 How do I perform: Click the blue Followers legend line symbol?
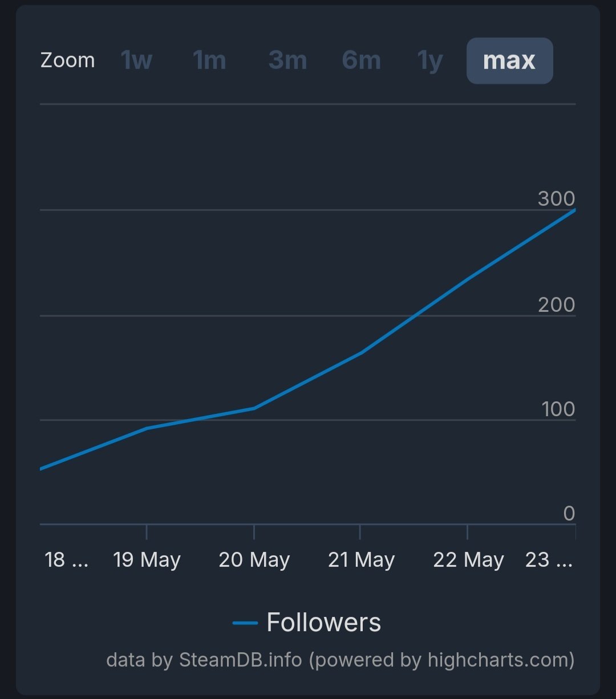pyautogui.click(x=245, y=623)
